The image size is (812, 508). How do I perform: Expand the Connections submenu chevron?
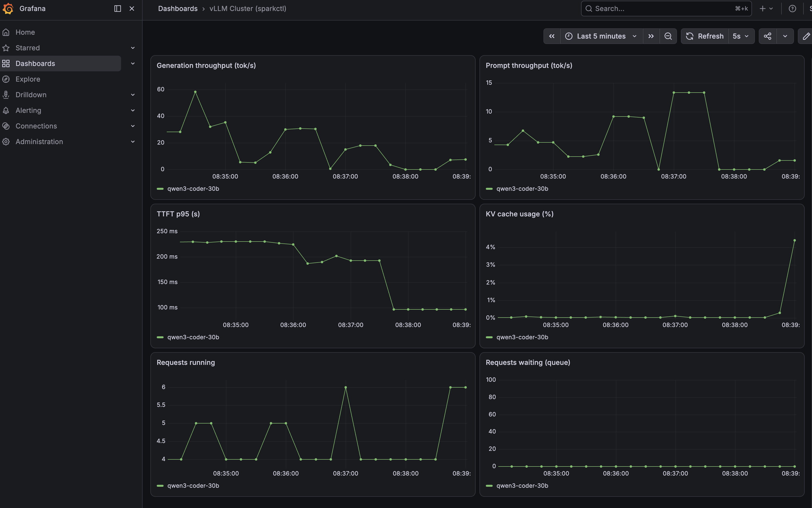[x=133, y=126]
